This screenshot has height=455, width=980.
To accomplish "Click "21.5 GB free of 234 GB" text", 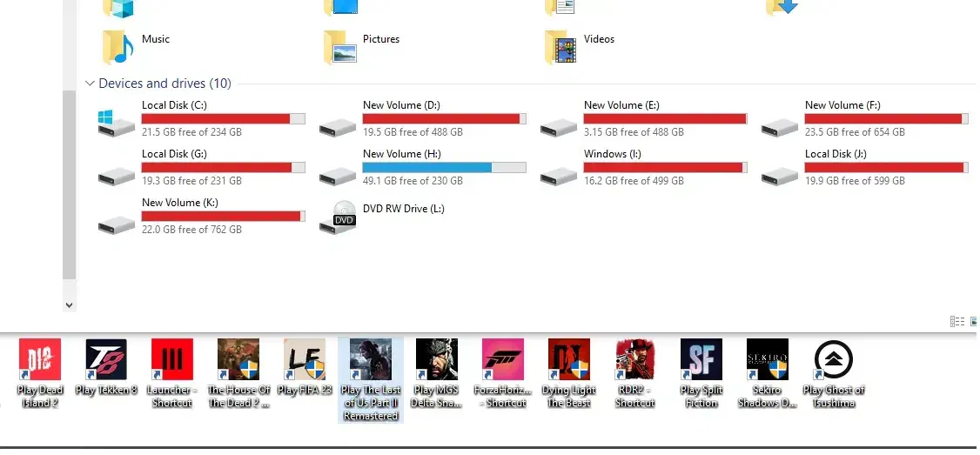I will click(191, 132).
